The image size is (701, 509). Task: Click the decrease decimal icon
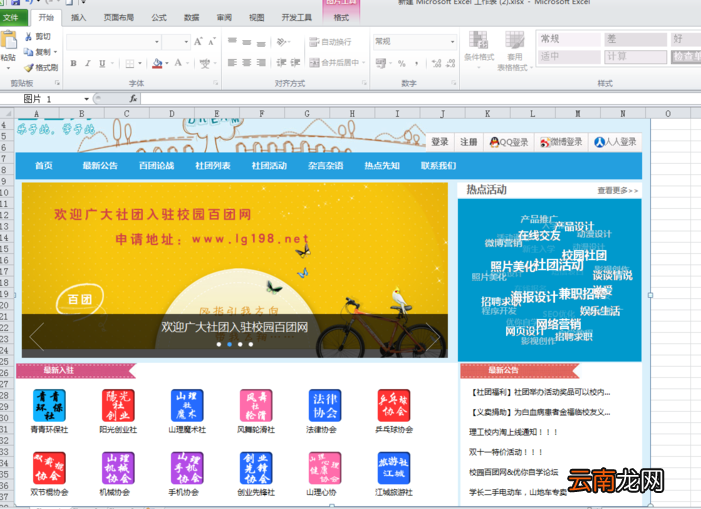click(451, 63)
